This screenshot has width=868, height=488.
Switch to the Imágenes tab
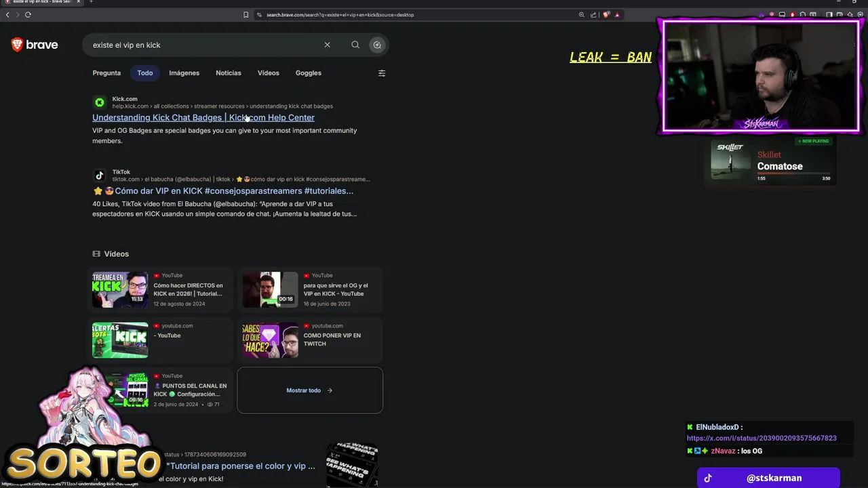point(184,73)
